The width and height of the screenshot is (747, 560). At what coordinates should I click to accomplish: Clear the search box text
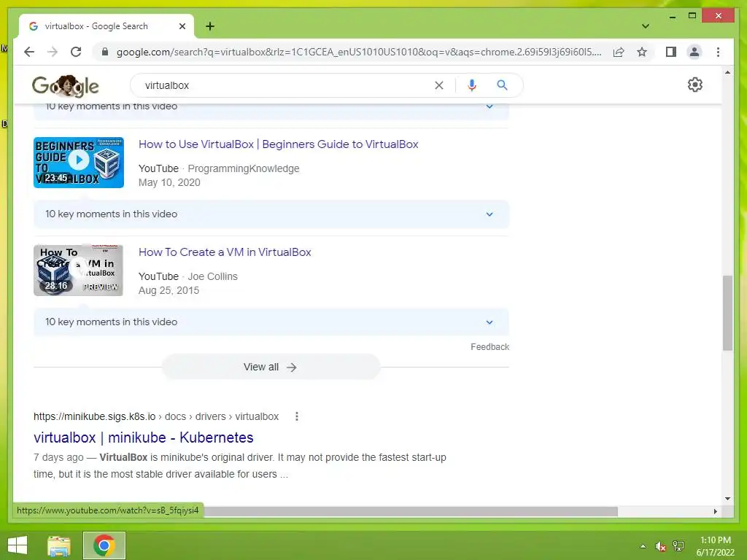click(x=438, y=85)
